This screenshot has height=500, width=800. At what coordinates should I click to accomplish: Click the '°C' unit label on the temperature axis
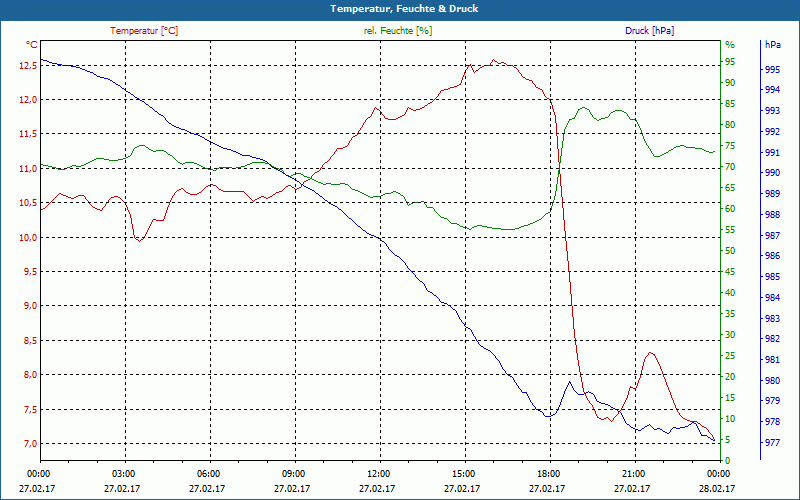tap(32, 45)
